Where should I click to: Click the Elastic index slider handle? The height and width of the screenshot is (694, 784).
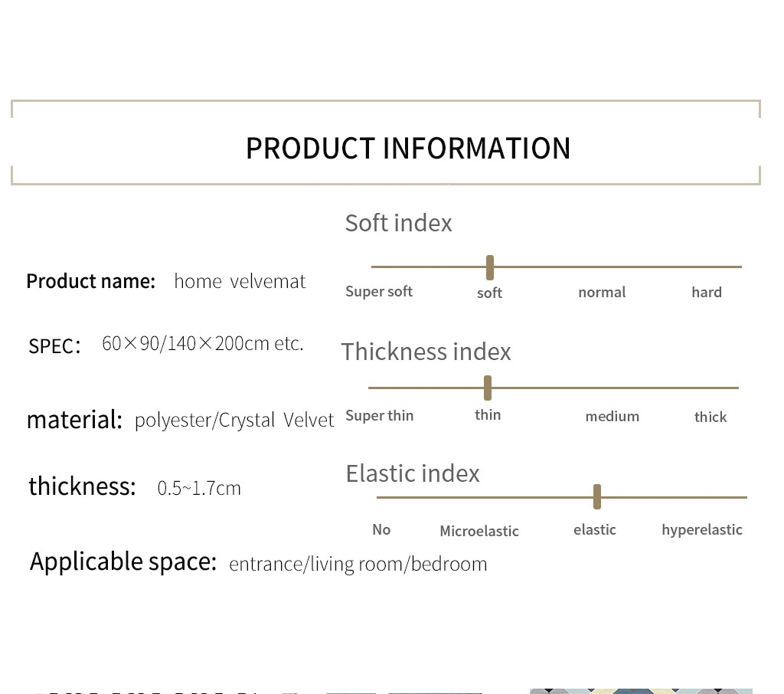597,497
